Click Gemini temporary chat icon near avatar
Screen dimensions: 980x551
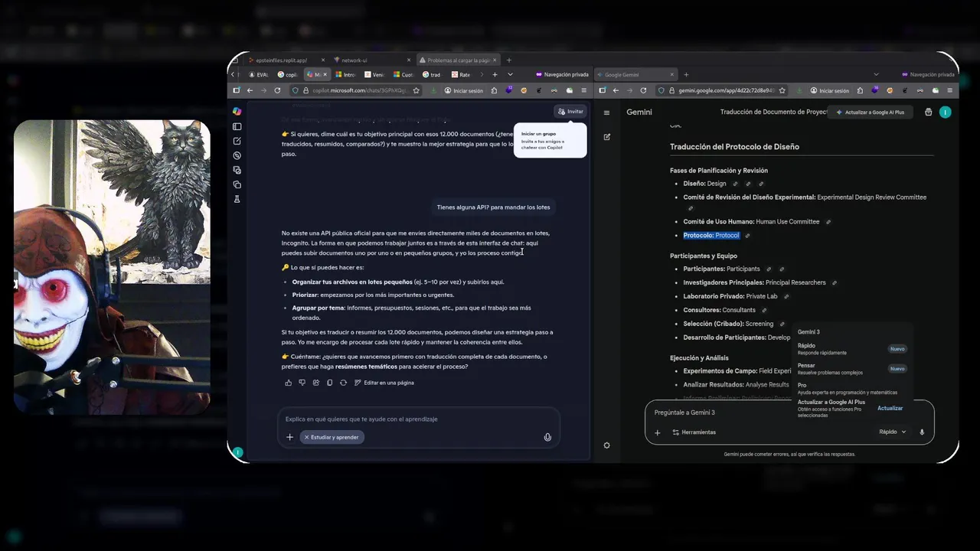point(929,112)
